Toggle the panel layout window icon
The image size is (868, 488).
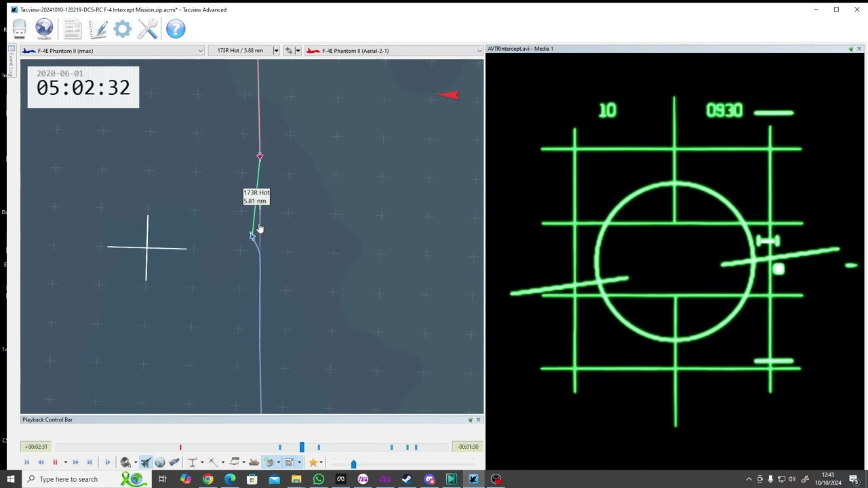pyautogui.click(x=290, y=462)
